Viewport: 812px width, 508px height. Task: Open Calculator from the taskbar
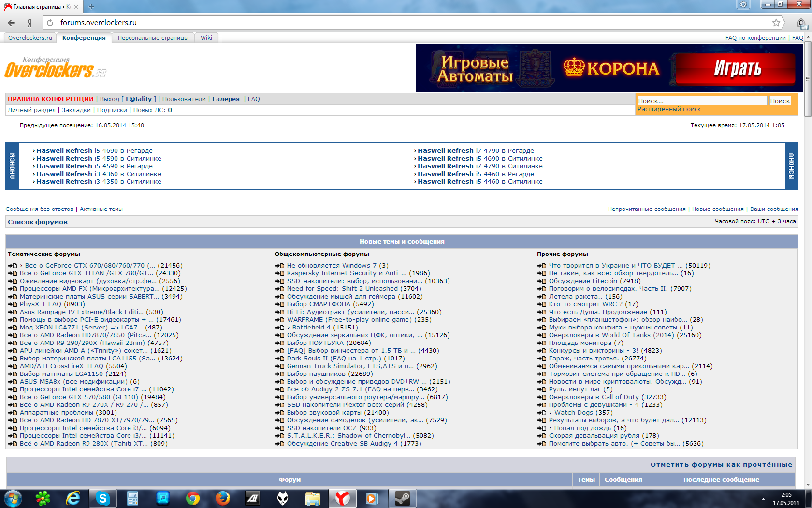(x=132, y=498)
